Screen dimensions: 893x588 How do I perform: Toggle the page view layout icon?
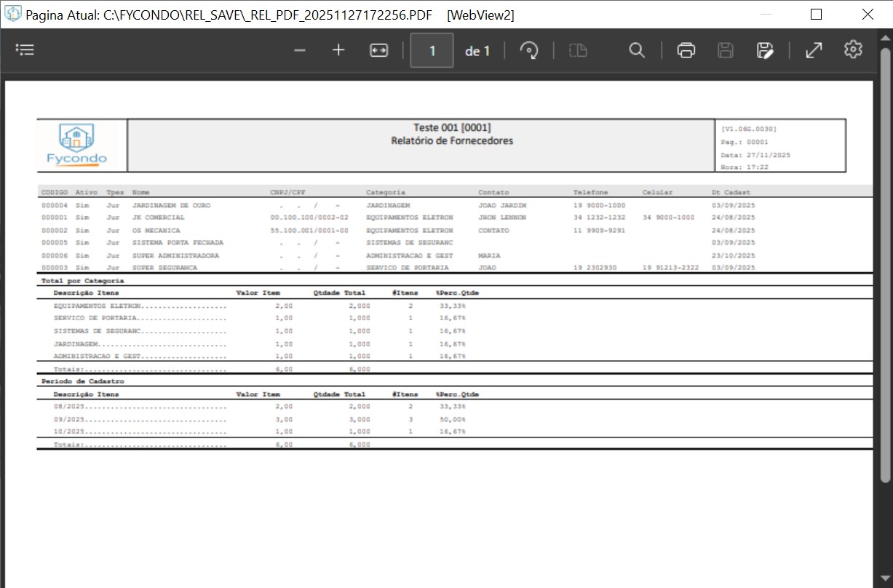pyautogui.click(x=578, y=50)
